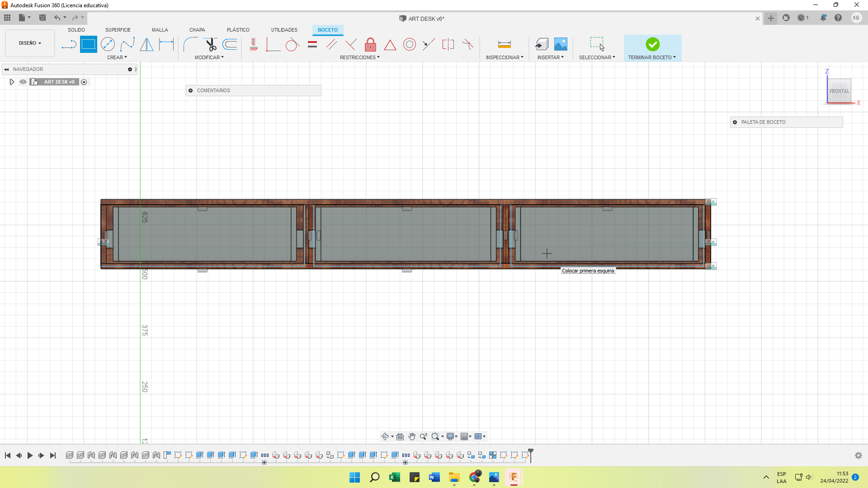
Task: Toggle visibility of ART DESK v6 component
Action: pos(23,82)
